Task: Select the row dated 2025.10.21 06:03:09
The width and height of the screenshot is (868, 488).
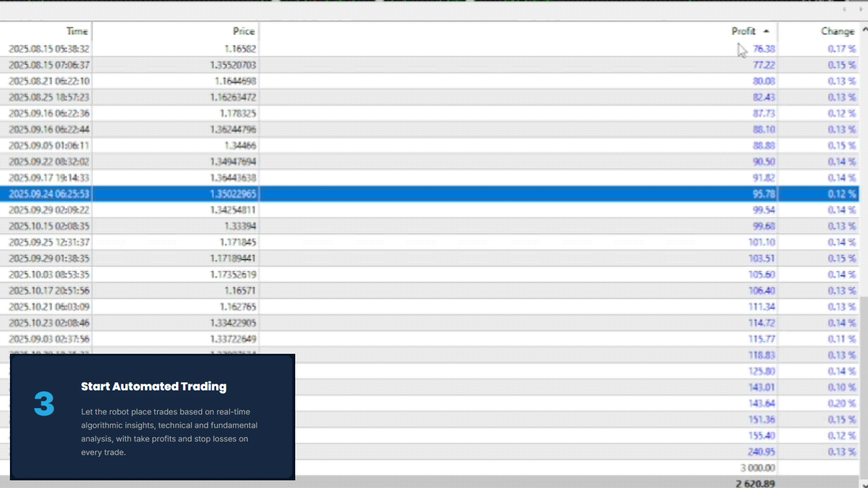Action: (x=49, y=307)
